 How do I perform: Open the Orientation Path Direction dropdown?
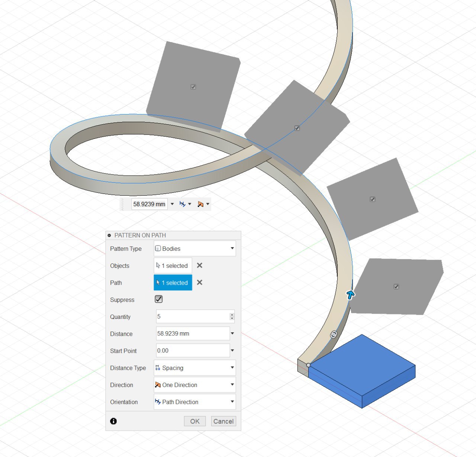195,402
